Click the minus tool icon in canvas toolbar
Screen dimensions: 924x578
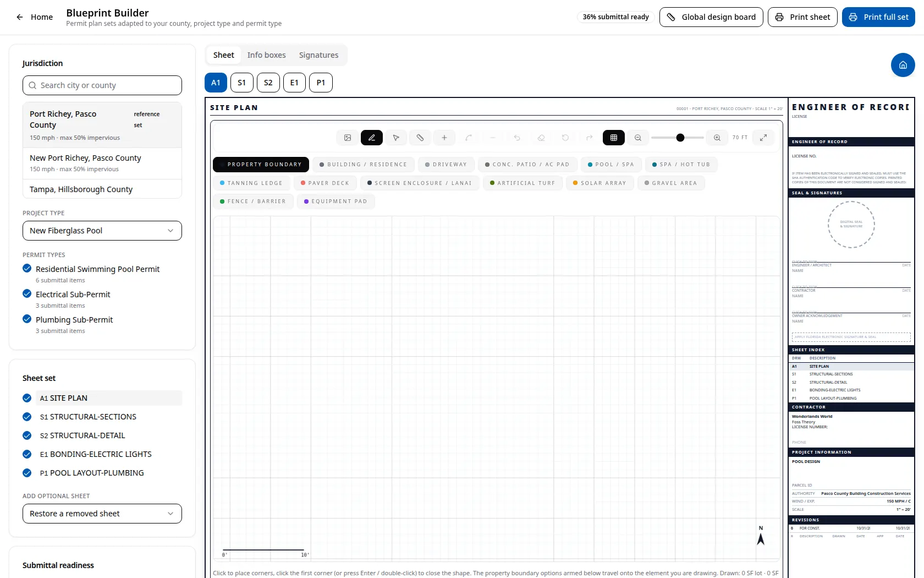tap(493, 138)
